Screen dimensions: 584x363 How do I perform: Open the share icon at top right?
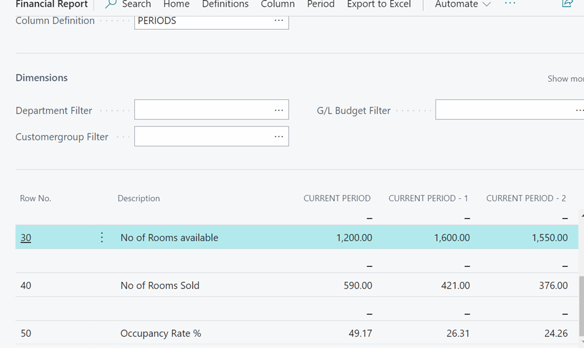coord(567,4)
